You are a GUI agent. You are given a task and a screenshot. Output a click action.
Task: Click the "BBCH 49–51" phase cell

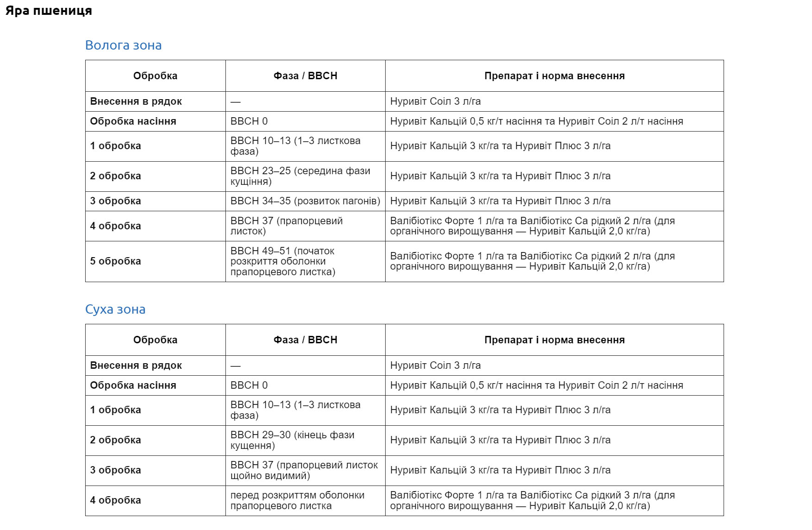(306, 261)
